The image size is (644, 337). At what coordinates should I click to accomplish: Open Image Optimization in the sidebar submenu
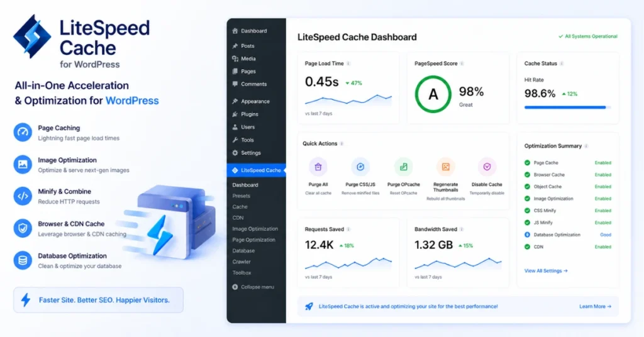pyautogui.click(x=255, y=229)
